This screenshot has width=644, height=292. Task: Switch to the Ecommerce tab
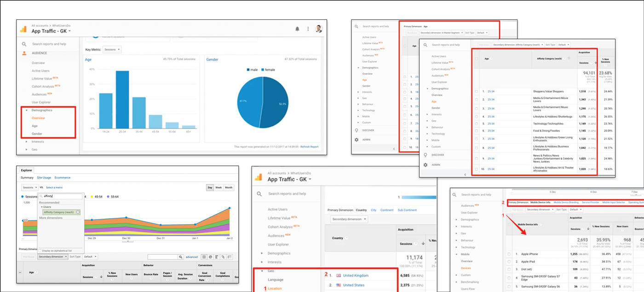pyautogui.click(x=63, y=177)
